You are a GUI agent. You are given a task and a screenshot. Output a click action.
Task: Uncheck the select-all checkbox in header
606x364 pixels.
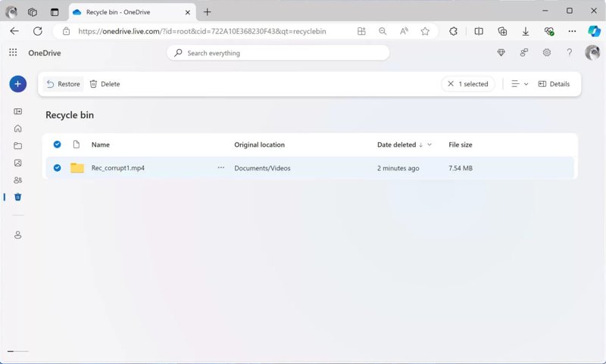click(58, 145)
